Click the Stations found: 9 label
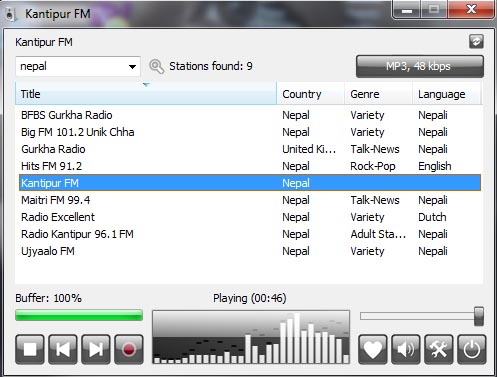Image resolution: width=497 pixels, height=377 pixels. tap(211, 66)
